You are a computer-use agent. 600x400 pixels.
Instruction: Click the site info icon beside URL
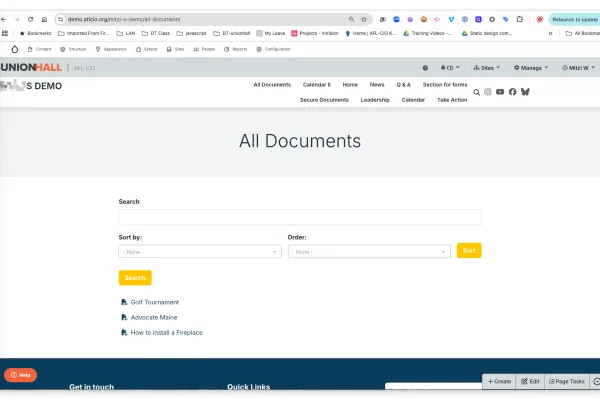60,19
